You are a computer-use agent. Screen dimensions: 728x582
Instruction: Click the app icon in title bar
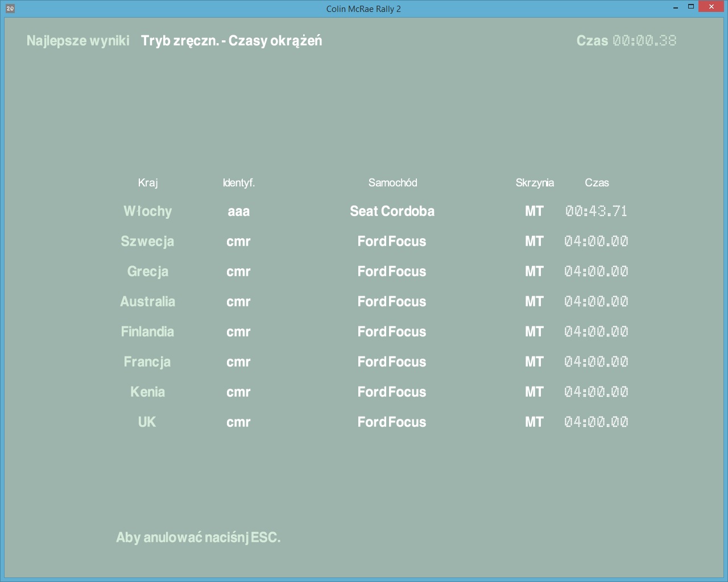[x=10, y=9]
